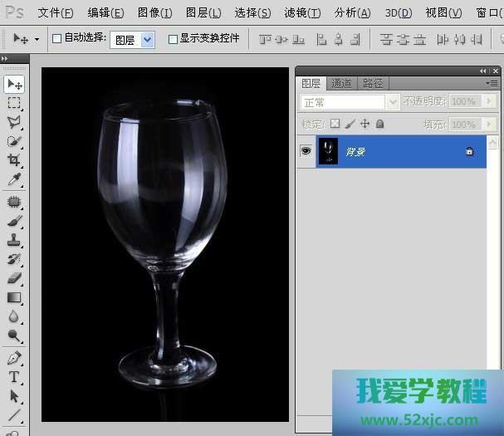Select the Horizontal Type tool
The image size is (504, 436).
tap(14, 377)
